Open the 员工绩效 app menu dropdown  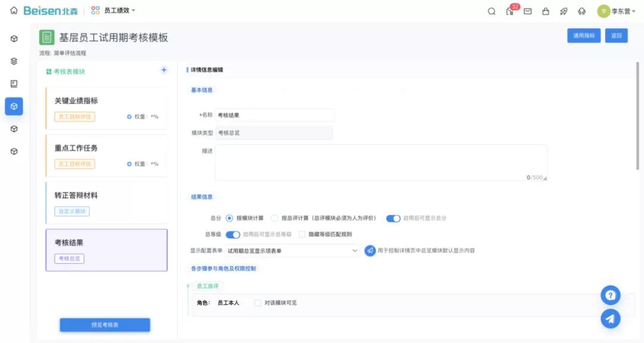[113, 11]
